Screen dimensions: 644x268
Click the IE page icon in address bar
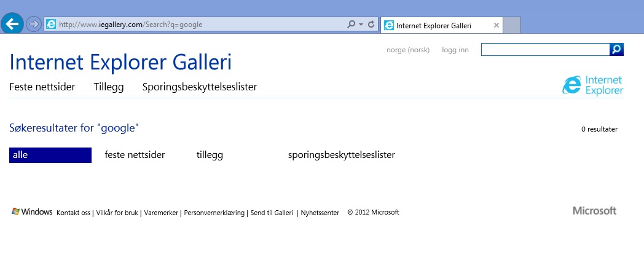pyautogui.click(x=51, y=25)
